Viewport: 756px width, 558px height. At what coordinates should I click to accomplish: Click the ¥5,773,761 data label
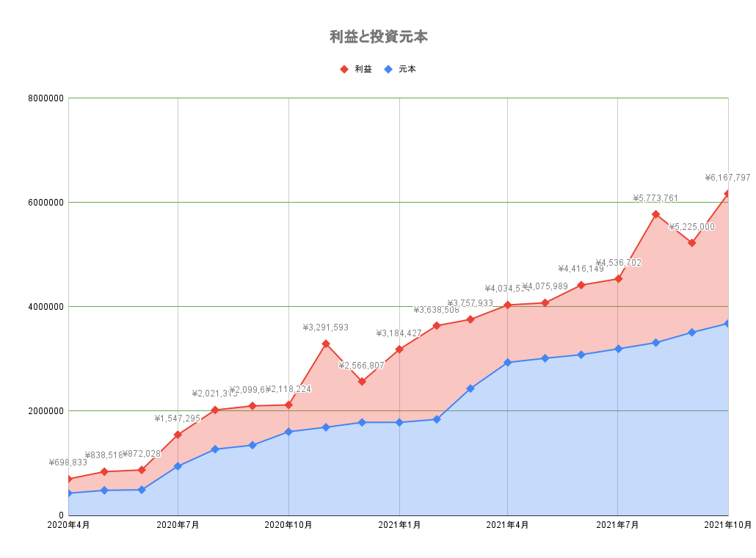coord(655,198)
